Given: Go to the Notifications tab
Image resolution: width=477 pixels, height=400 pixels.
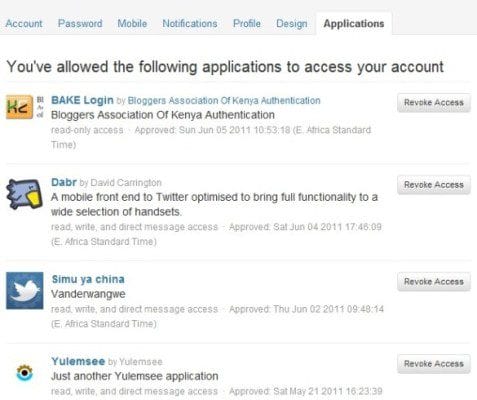Looking at the screenshot, I should pyautogui.click(x=190, y=24).
